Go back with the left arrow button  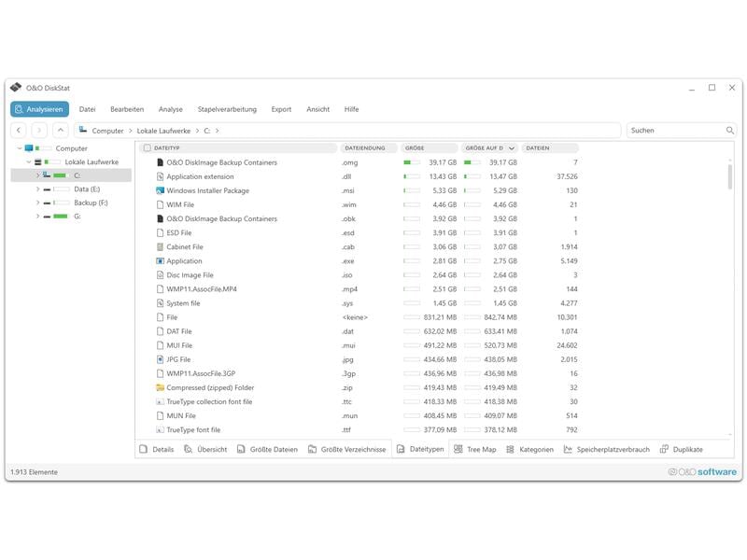point(19,130)
